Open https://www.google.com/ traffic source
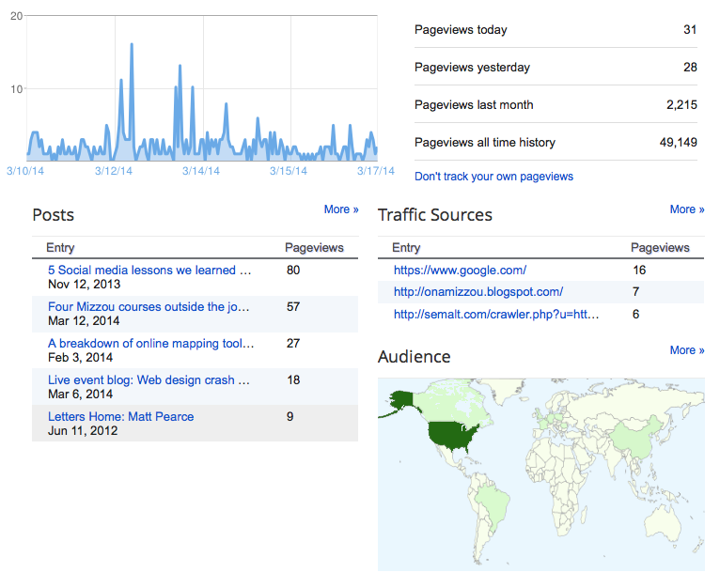 460,270
